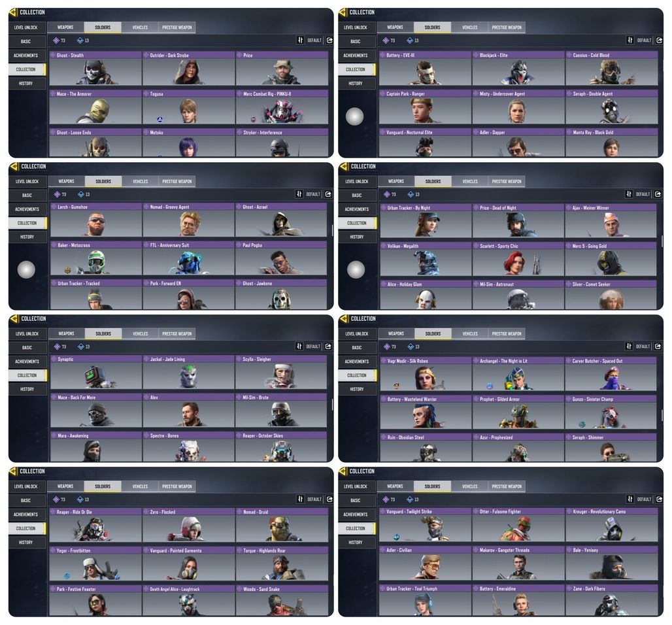Select the Merc Combat Rig - PINKU-II soldier card
This screenshot has height=625, width=672.
pos(282,107)
